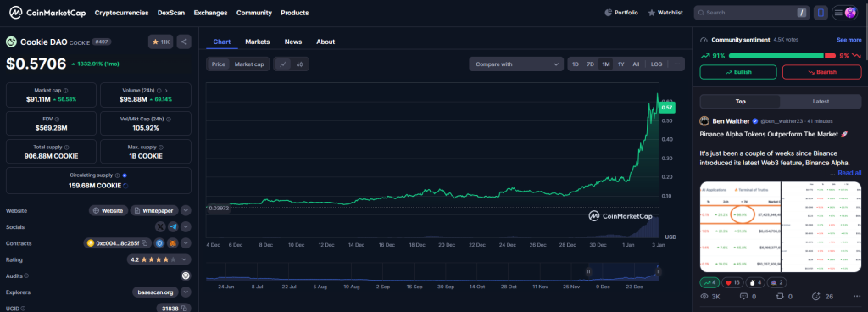Switch to the News tab

click(x=293, y=42)
